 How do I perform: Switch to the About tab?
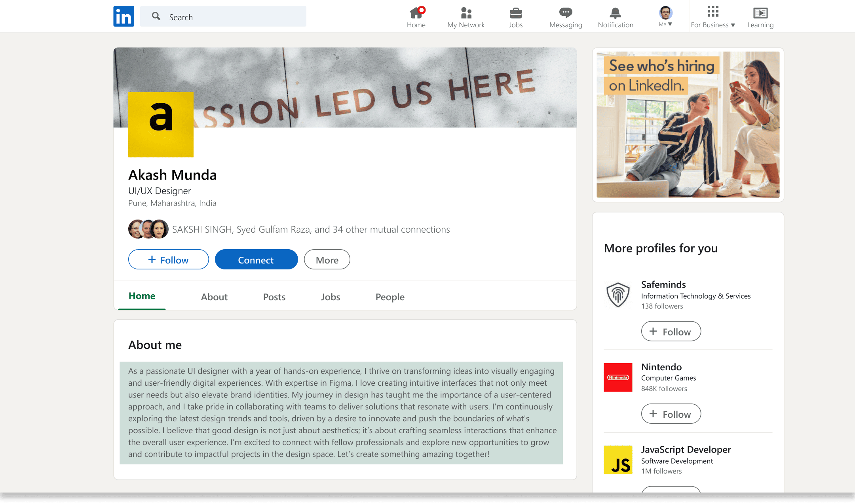214,297
